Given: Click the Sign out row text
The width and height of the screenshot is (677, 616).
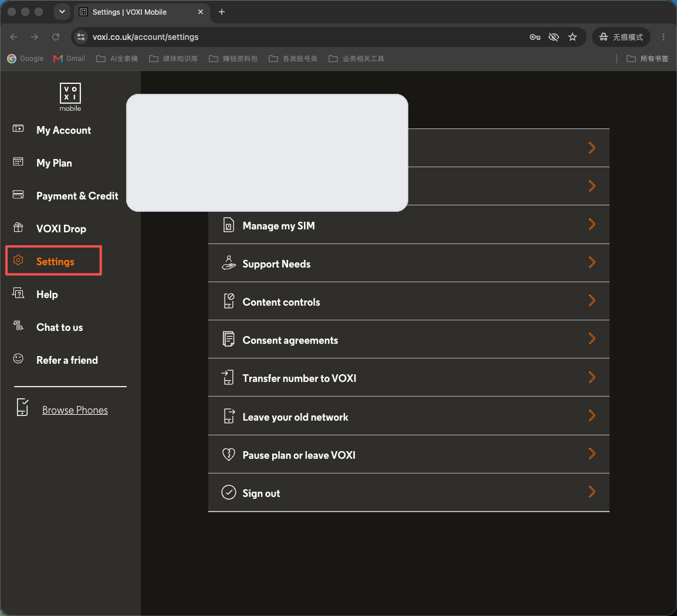Looking at the screenshot, I should point(261,493).
